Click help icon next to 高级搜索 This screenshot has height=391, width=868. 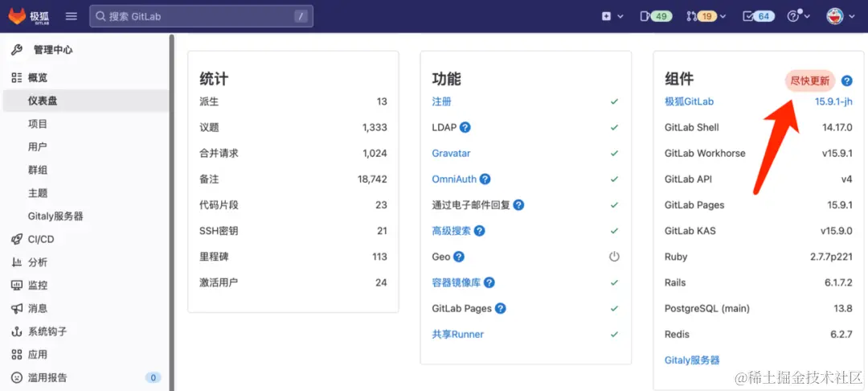click(480, 231)
